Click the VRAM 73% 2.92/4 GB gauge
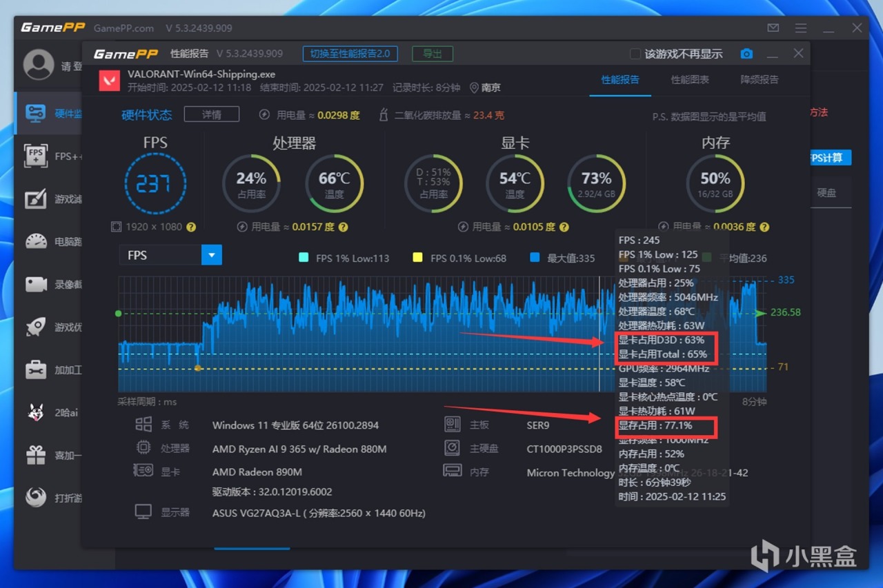883x588 pixels. tap(597, 183)
